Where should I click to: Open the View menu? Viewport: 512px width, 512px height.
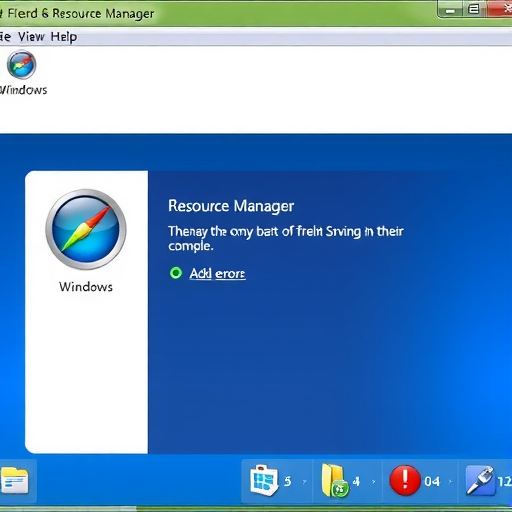31,36
